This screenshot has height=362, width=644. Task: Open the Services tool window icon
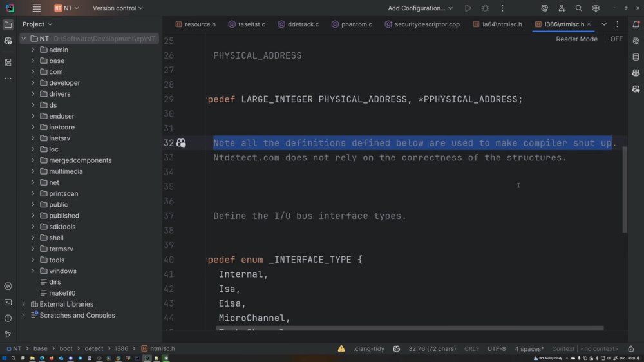[x=8, y=286]
